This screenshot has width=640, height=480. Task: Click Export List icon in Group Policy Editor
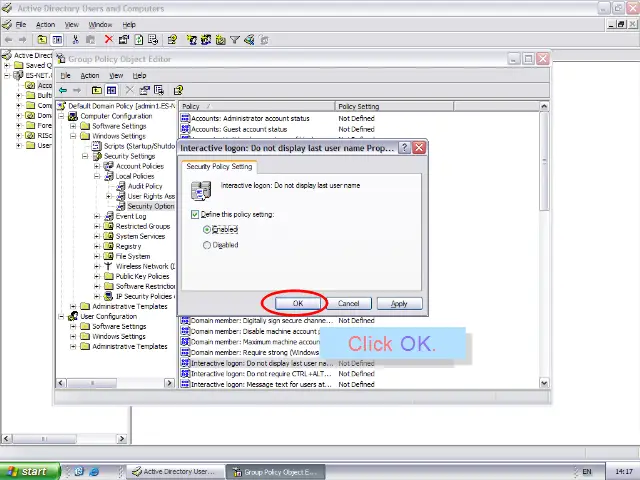159,90
